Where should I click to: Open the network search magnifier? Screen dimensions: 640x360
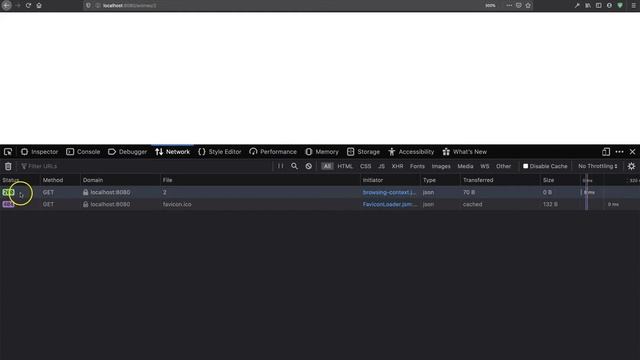pyautogui.click(x=294, y=166)
